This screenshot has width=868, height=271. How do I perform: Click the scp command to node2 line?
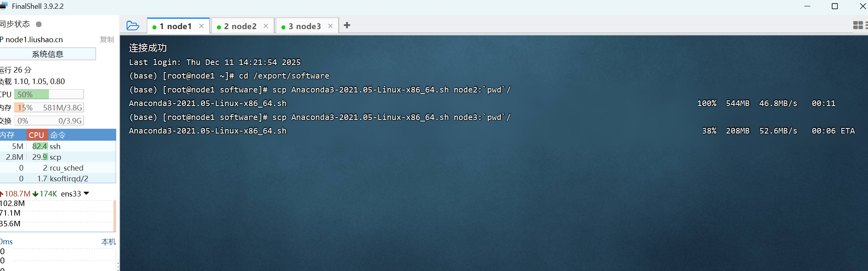pyautogui.click(x=320, y=90)
